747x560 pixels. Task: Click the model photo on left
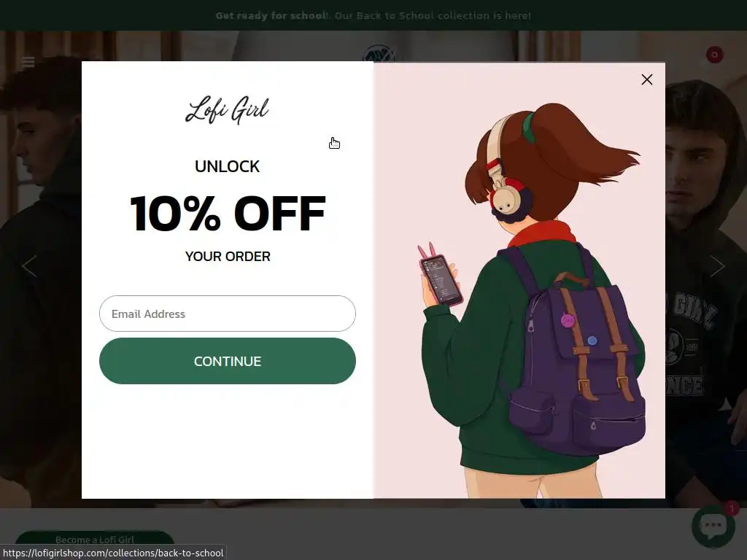click(x=41, y=286)
